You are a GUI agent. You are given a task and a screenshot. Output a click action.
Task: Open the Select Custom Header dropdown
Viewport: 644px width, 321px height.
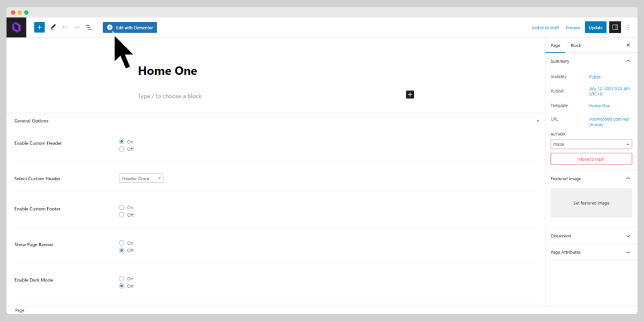(142, 178)
